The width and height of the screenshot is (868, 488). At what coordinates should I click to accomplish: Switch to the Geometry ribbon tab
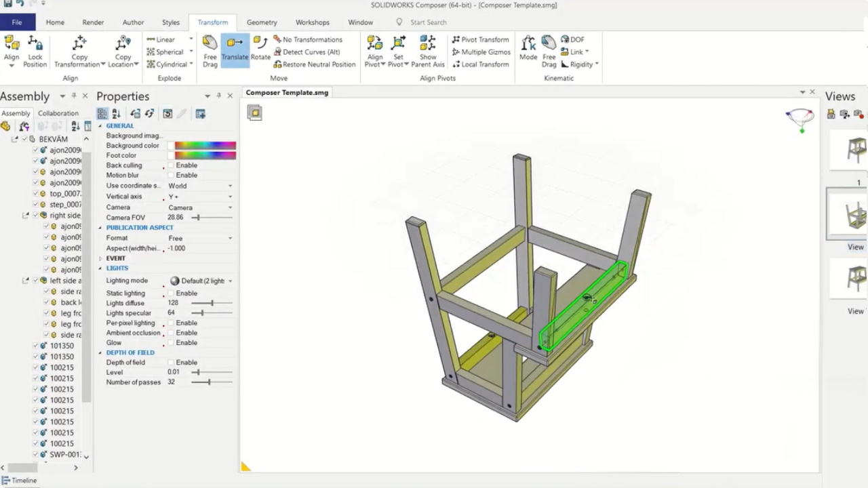point(262,22)
